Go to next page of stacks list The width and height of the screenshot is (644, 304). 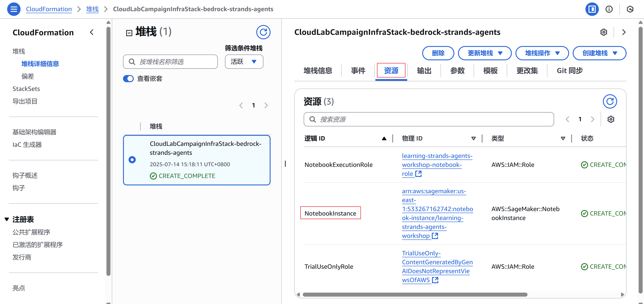click(x=266, y=105)
